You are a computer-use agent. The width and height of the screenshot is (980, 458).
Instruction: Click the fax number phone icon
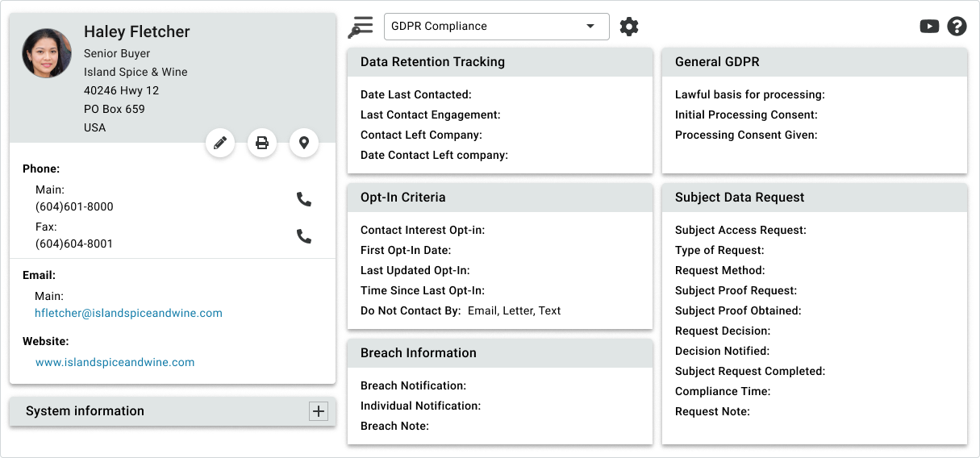(304, 236)
